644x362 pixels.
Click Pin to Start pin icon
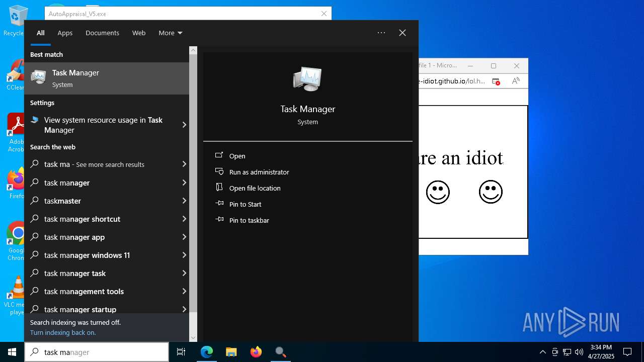click(219, 204)
